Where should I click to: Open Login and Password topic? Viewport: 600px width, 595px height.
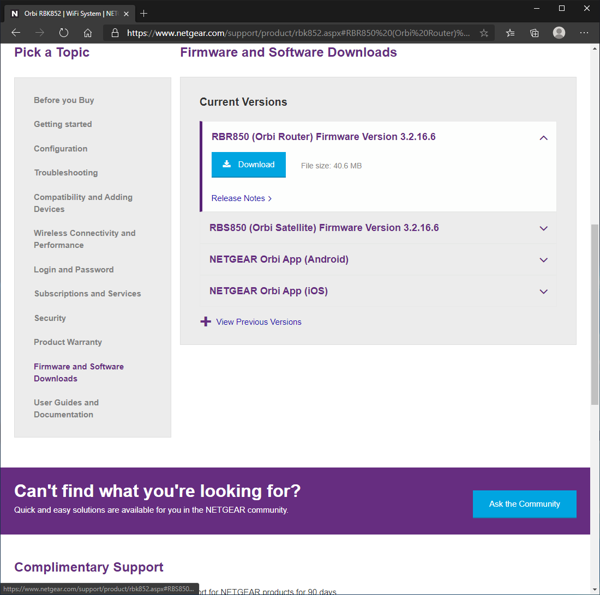point(73,270)
